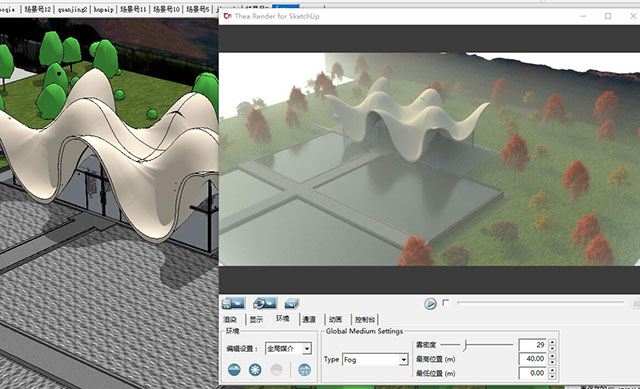The image size is (640, 389).
Task: Decrease the 最低位置 value with stepper down arrow
Action: click(552, 376)
